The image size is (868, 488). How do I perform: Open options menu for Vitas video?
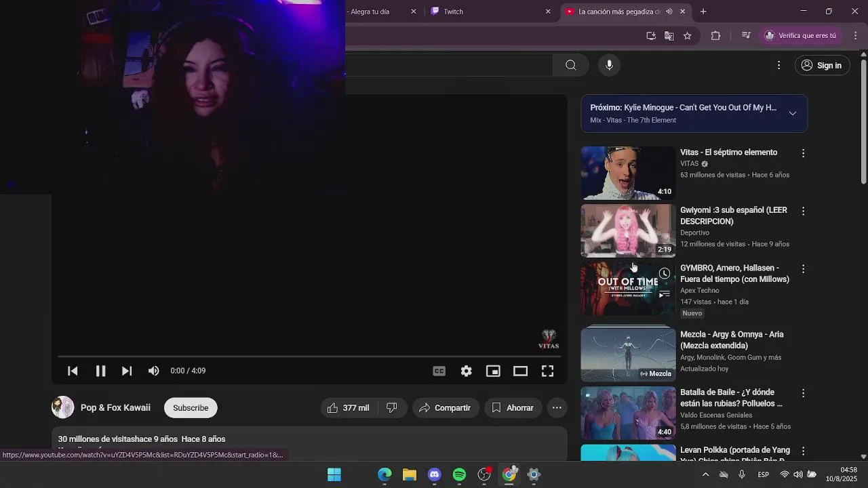(x=803, y=153)
